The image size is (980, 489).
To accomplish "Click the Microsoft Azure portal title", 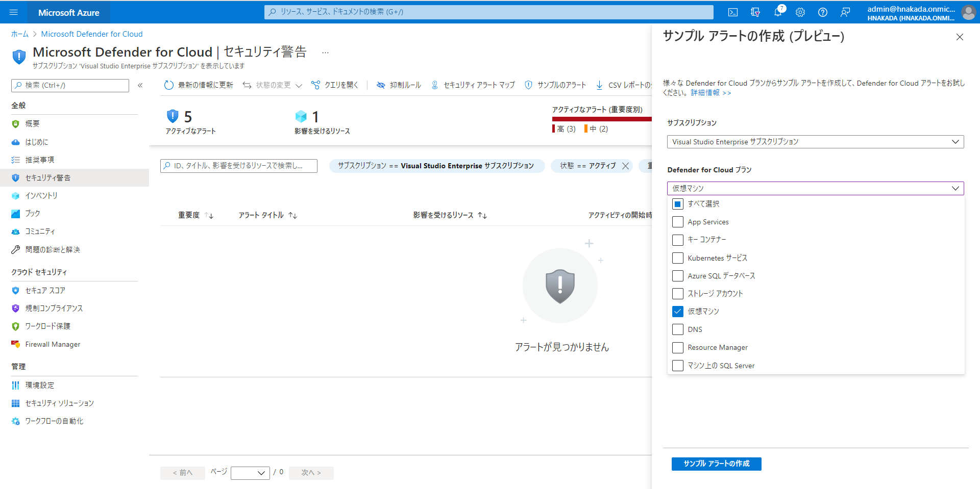I will 69,13.
